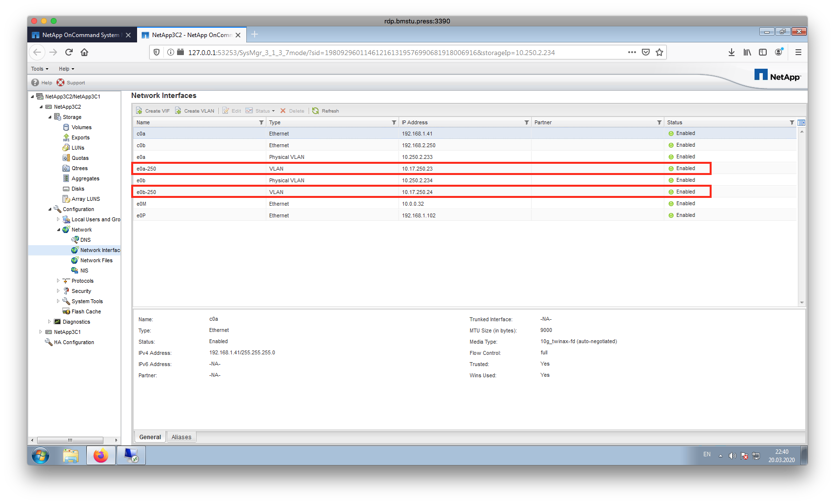Bookmark this page with the star icon
Viewport: 835px width, 504px height.
pyautogui.click(x=659, y=52)
